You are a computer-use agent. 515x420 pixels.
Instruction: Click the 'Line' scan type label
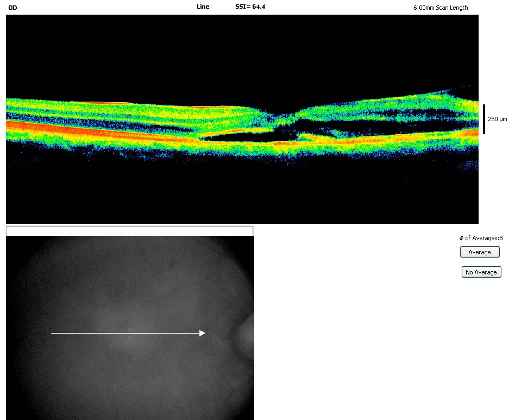203,7
